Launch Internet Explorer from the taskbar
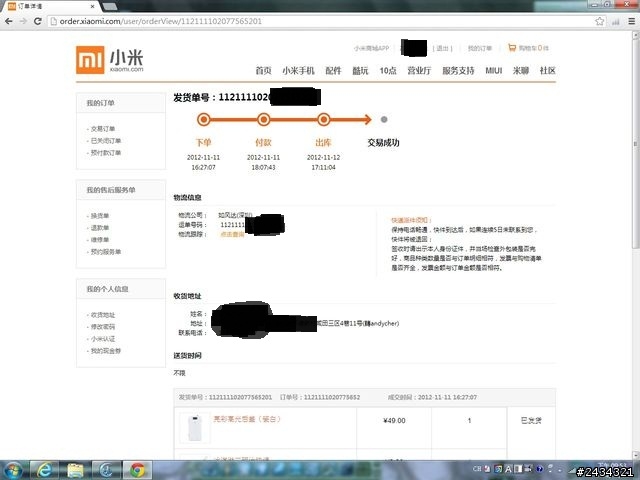This screenshot has height=480, width=640. (x=44, y=471)
